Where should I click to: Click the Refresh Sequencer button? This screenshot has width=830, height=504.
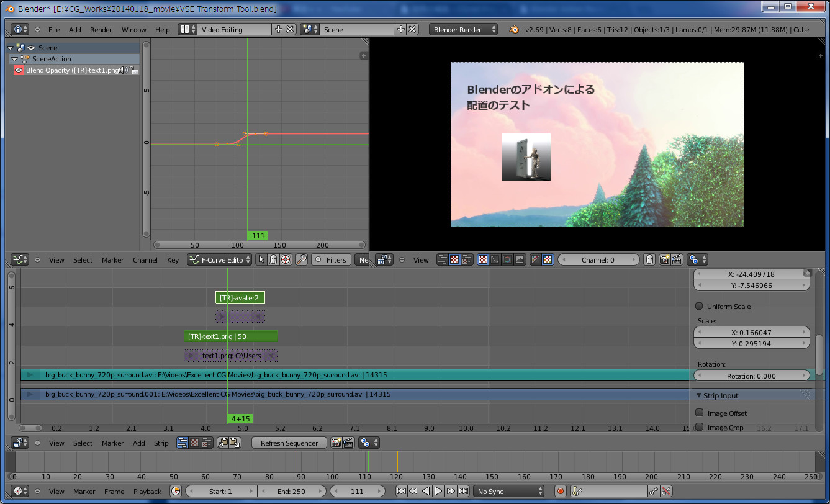coord(289,443)
